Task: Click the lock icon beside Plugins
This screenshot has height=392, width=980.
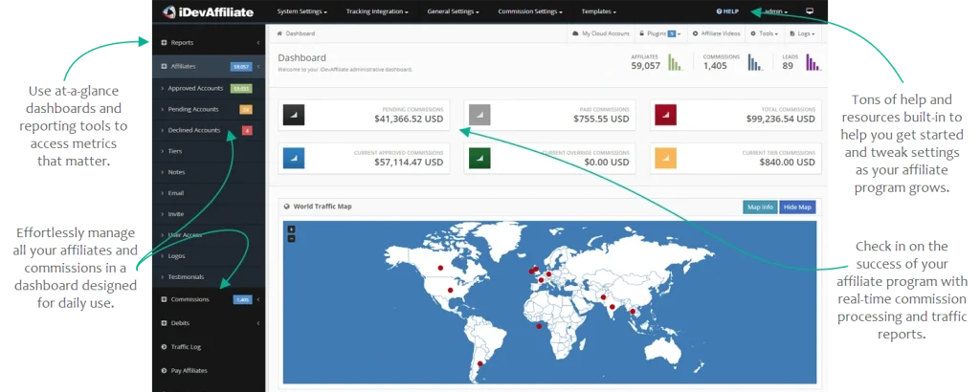Action: [x=641, y=33]
